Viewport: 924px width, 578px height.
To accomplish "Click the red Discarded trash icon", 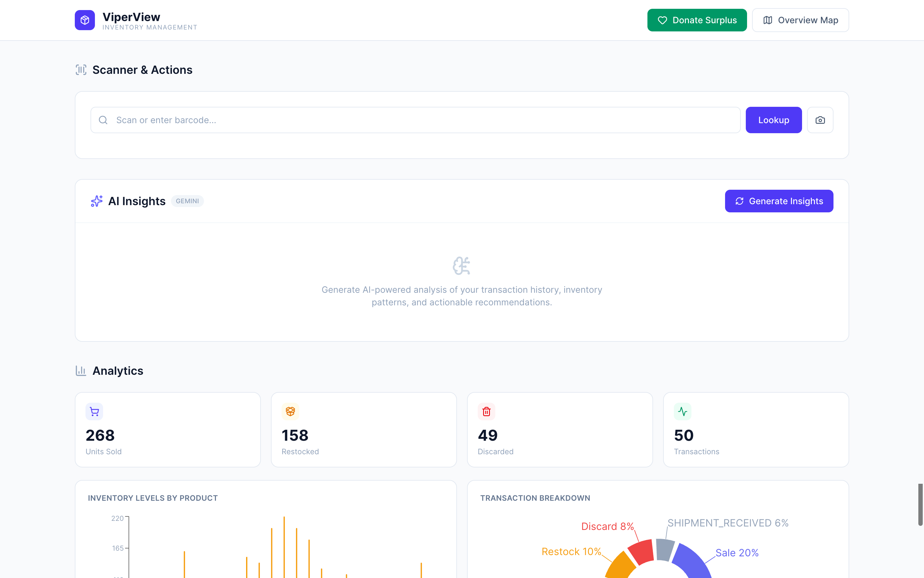I will point(487,411).
